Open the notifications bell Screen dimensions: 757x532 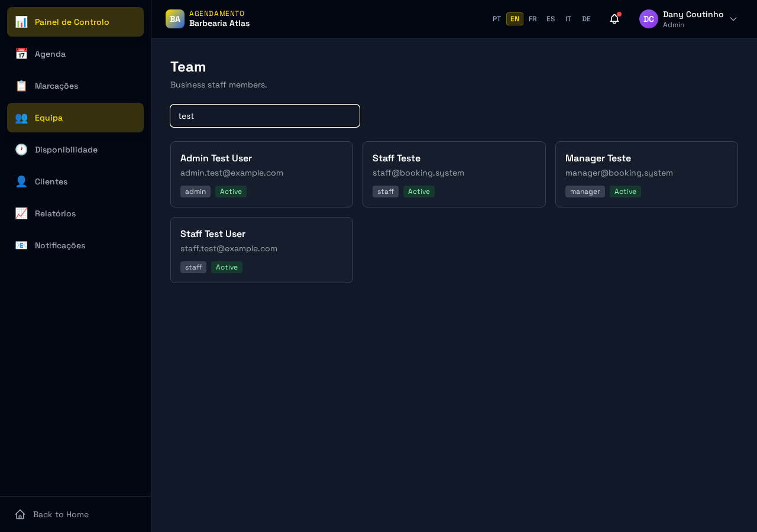pyautogui.click(x=614, y=19)
